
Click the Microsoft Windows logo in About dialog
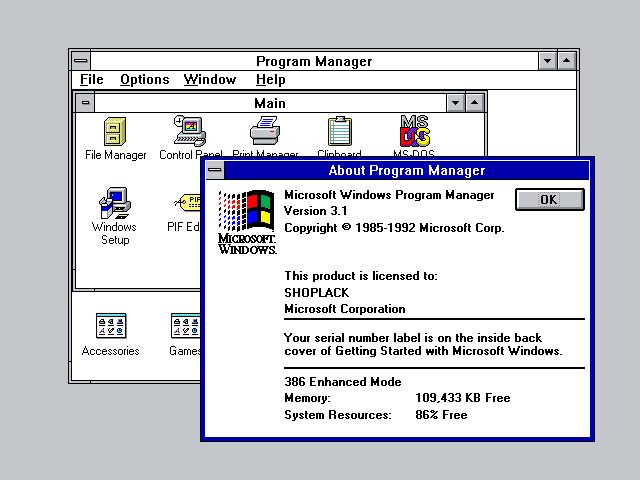(247, 222)
